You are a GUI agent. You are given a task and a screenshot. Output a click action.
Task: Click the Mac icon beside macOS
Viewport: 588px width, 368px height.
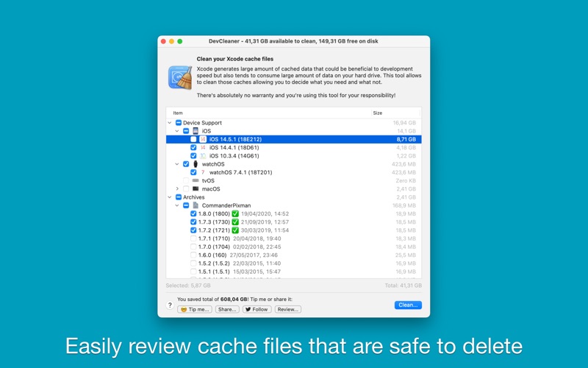coord(196,189)
